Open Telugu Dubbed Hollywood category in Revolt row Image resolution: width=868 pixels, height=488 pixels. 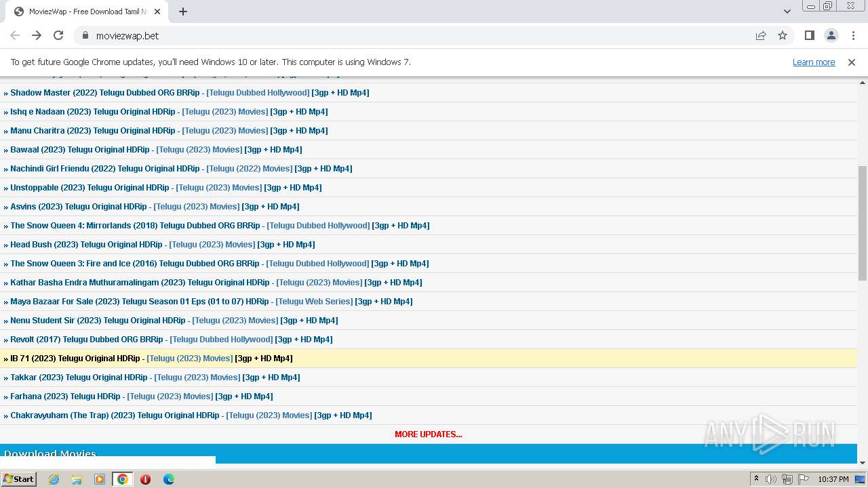[221, 340]
